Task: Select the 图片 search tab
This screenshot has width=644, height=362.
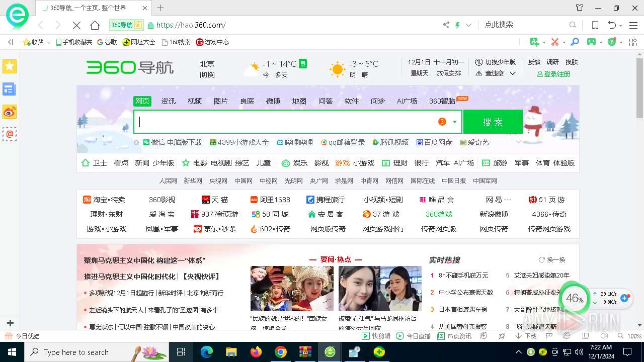Action: 221,101
